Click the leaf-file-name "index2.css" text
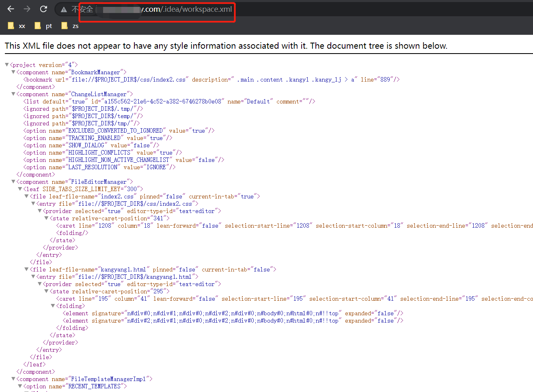Viewport: 533px width, 392px height. [117, 196]
